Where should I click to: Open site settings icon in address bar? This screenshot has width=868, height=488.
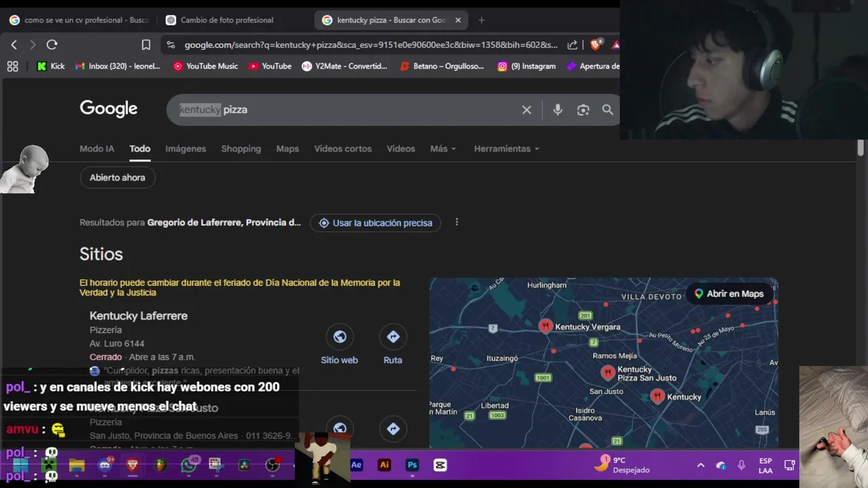(171, 45)
